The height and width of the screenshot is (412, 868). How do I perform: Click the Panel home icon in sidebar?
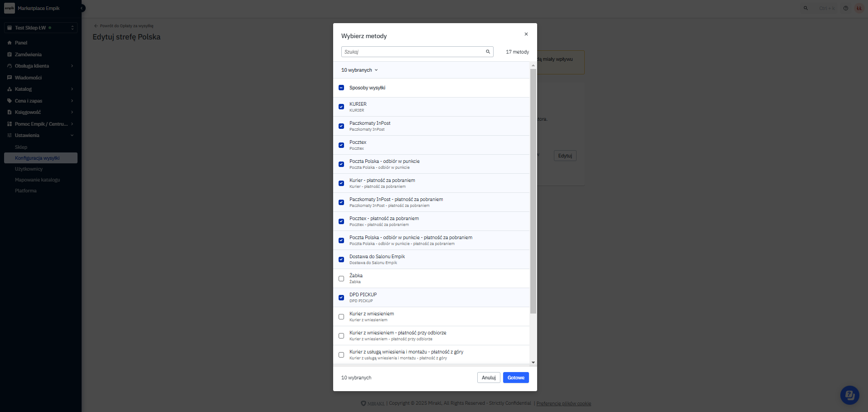pyautogui.click(x=10, y=43)
